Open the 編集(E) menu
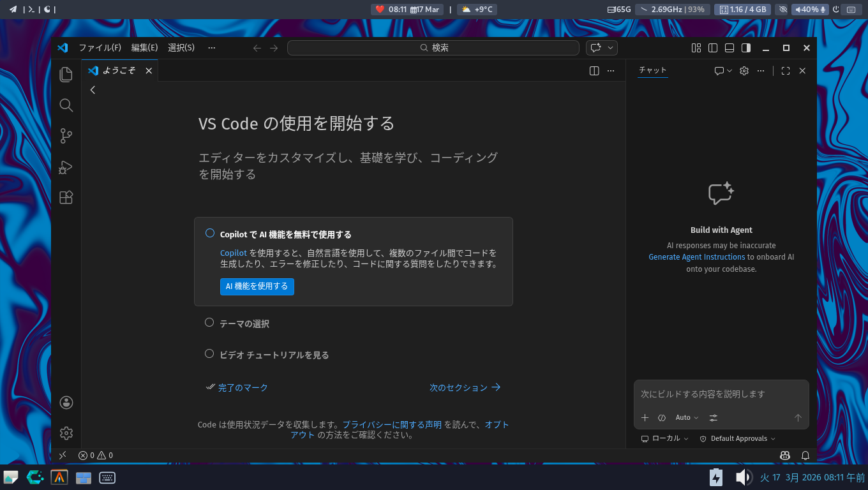 click(144, 48)
